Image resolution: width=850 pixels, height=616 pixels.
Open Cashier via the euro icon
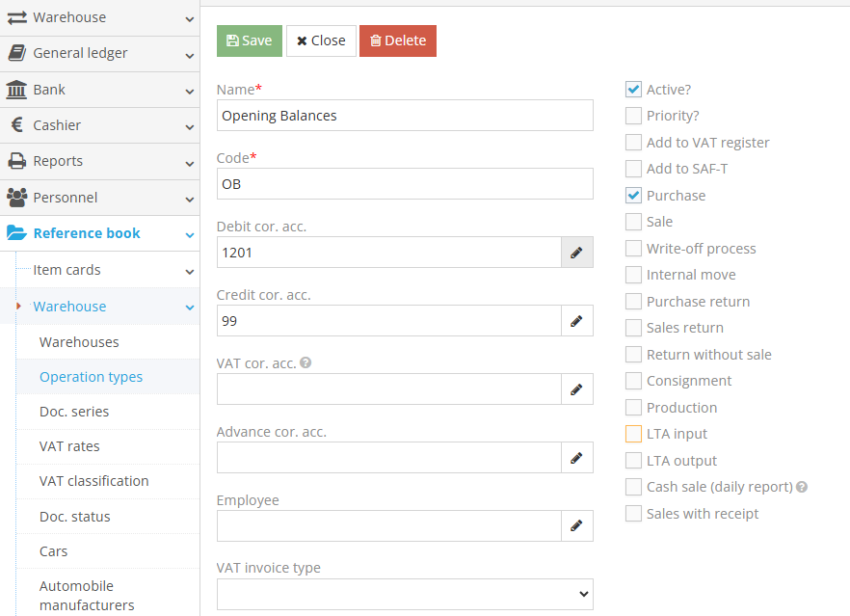[x=16, y=125]
